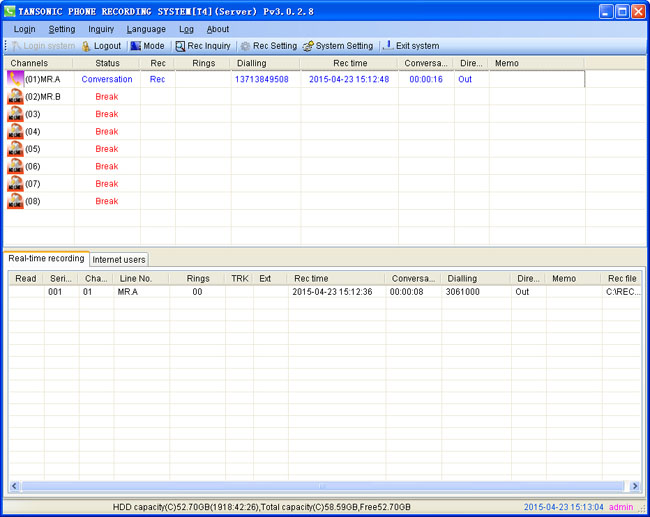The image size is (650, 517).
Task: Select channel (02)MR.B phone icon
Action: (15, 97)
